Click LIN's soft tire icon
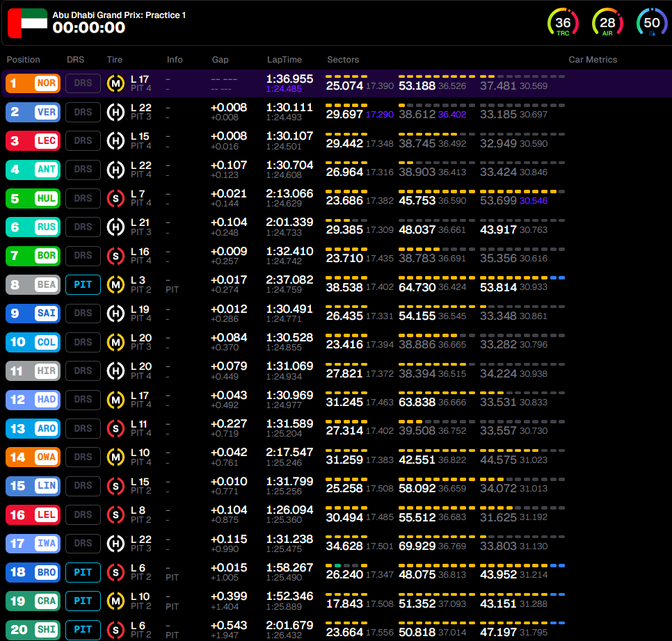The image size is (672, 641). point(115,486)
